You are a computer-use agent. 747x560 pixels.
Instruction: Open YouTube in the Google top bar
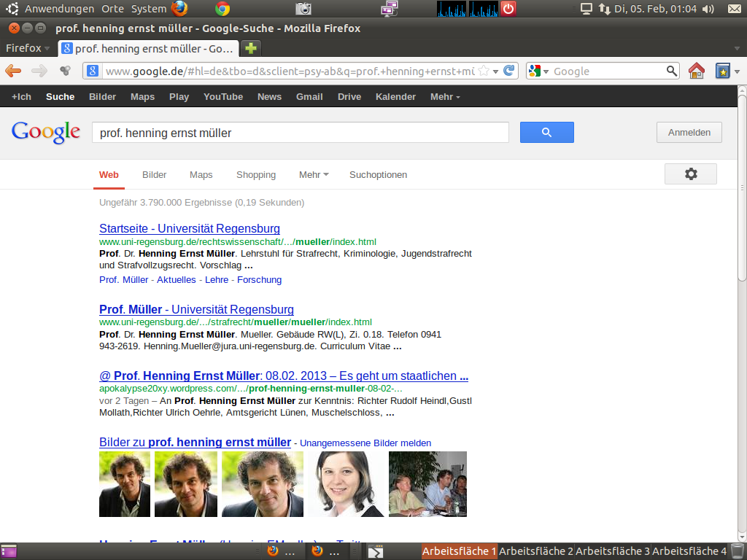pos(223,97)
